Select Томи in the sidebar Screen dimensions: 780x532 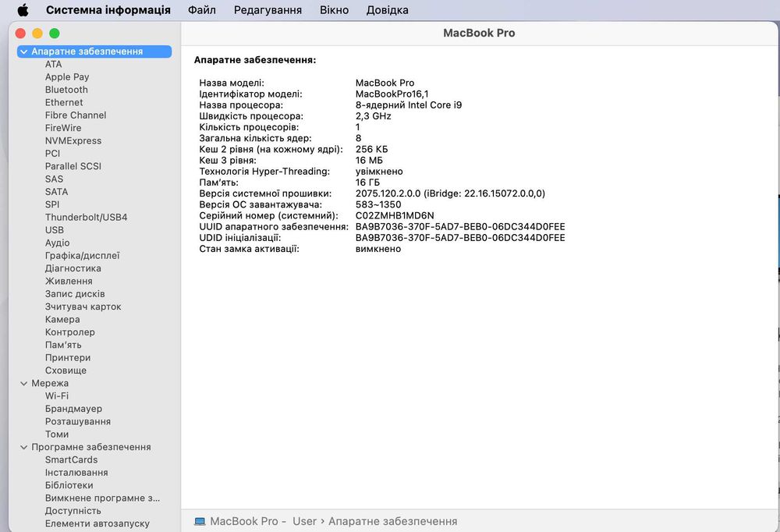[57, 434]
